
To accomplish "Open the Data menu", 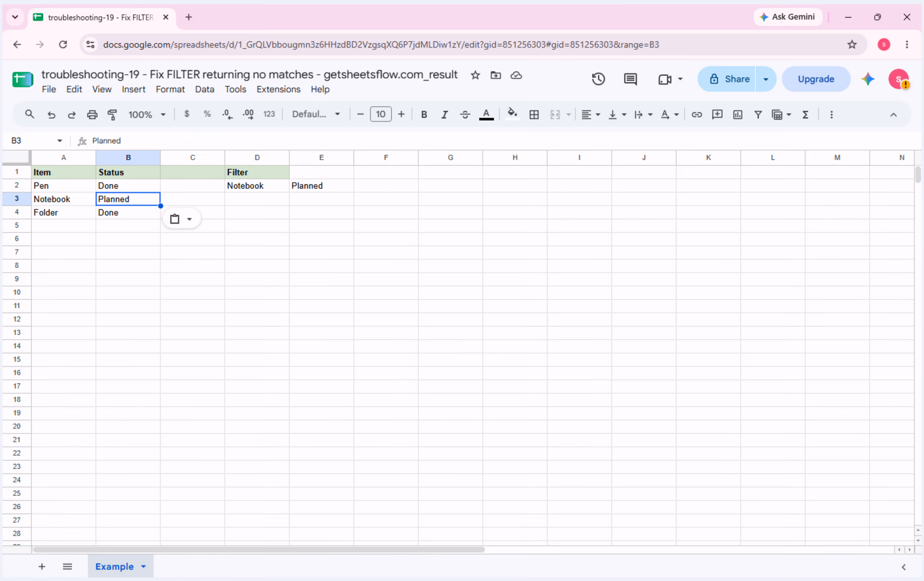I will 204,89.
